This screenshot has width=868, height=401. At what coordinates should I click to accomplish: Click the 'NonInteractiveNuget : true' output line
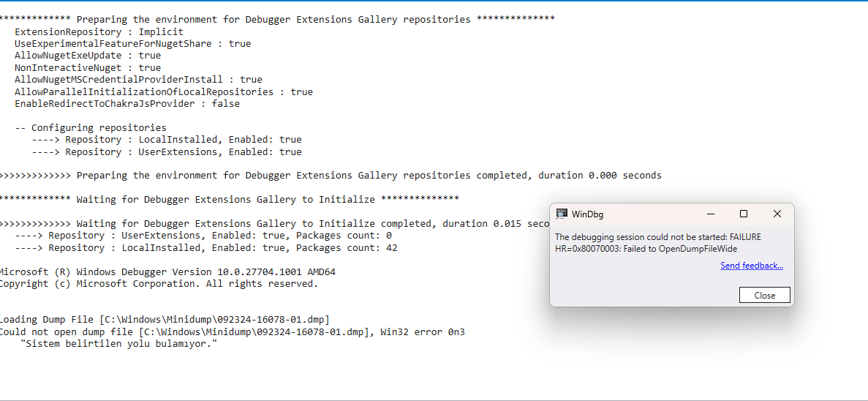(x=88, y=67)
